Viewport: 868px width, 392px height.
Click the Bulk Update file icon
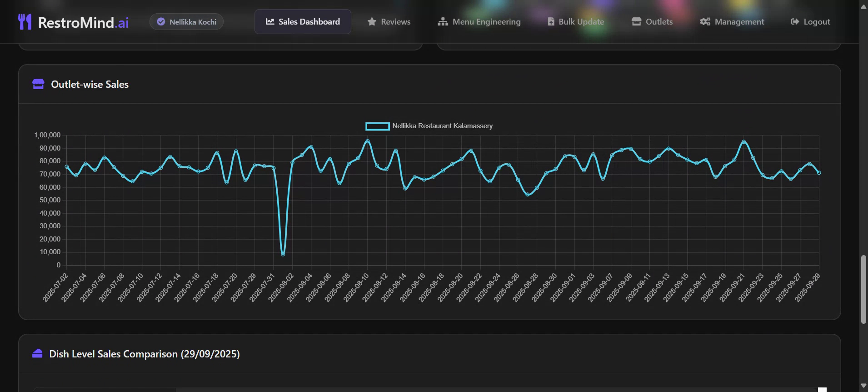551,22
